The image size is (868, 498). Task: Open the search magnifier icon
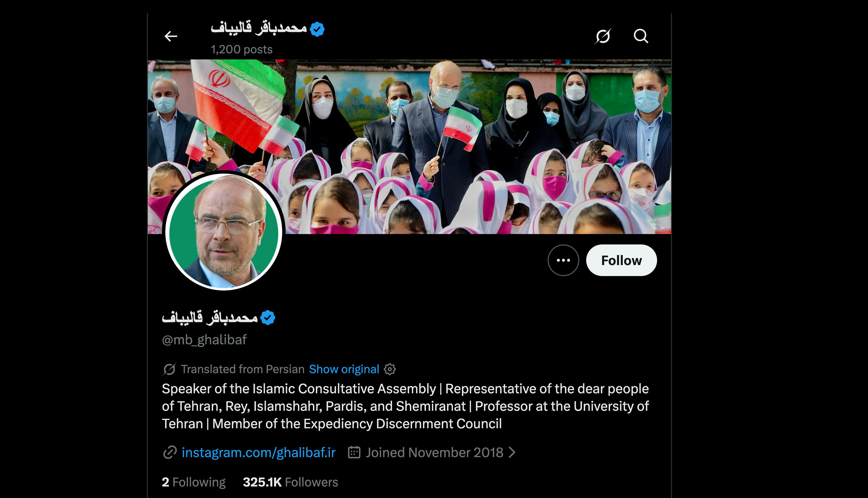coord(641,36)
